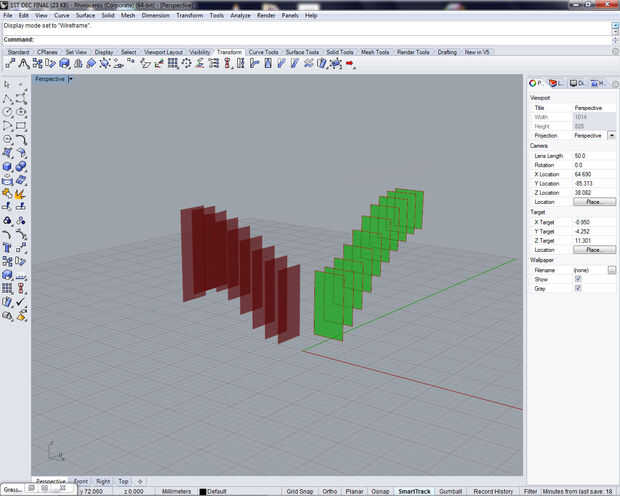620x496 pixels.
Task: Select the Circle tool in left sidebar
Action: tap(7, 112)
